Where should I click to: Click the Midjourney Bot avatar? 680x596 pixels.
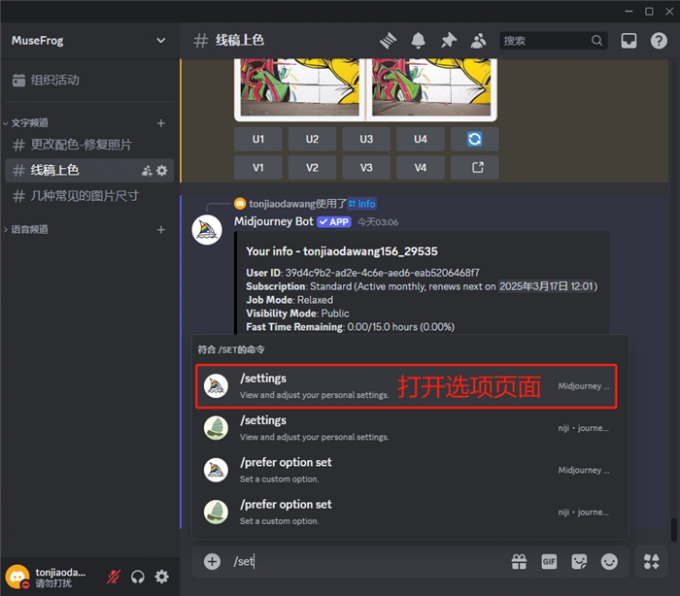(x=207, y=230)
